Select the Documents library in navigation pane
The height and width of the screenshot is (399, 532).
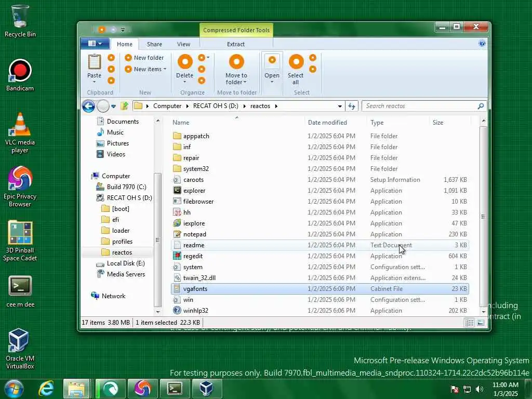click(123, 122)
